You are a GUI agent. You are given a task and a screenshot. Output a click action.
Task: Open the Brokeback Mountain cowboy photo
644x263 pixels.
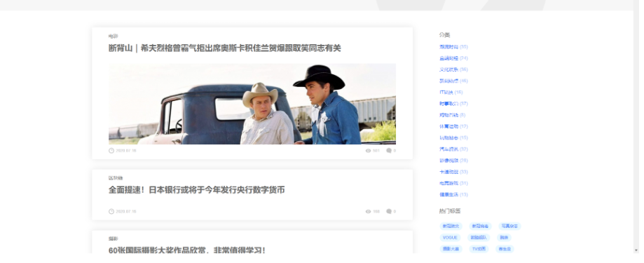pyautogui.click(x=252, y=104)
